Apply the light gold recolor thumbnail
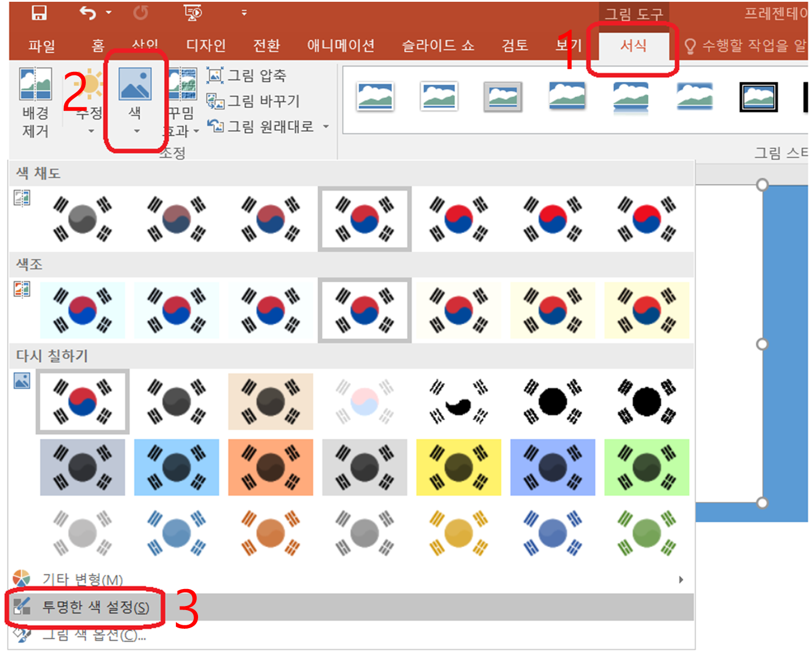 (x=459, y=533)
